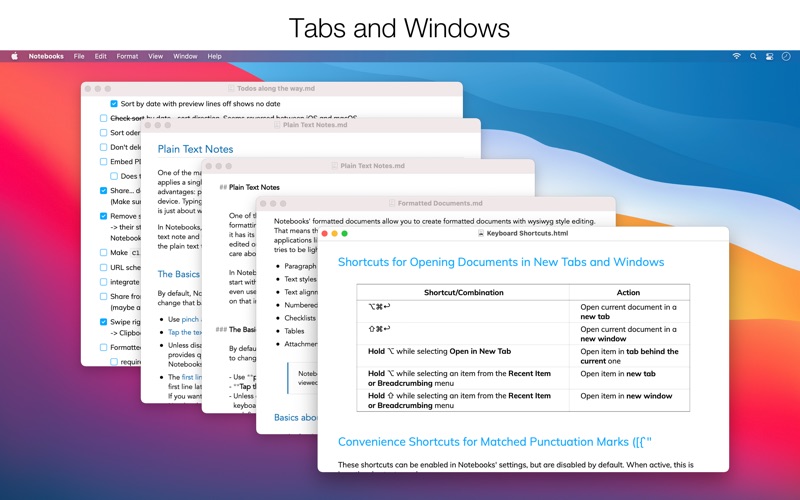The image size is (800, 500).
Task: Open the File menu
Action: point(79,56)
